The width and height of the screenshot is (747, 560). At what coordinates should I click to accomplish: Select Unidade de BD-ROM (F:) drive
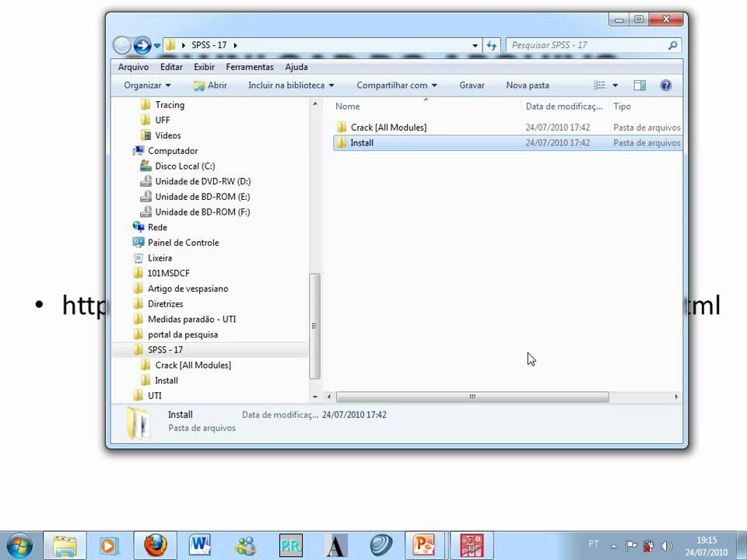[195, 212]
